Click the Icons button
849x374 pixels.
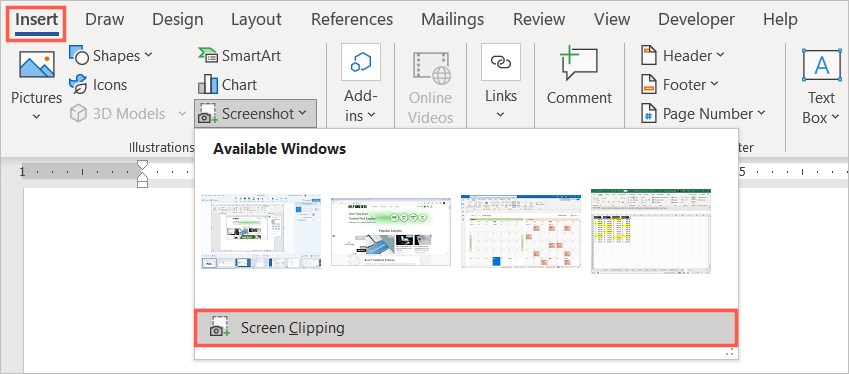tap(98, 85)
